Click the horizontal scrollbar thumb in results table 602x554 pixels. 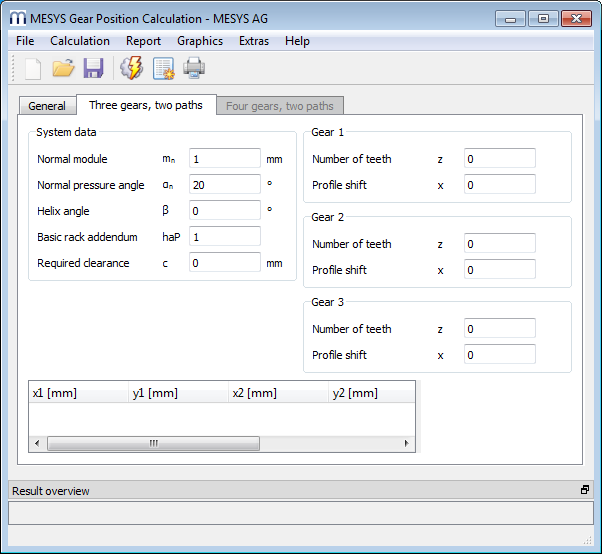click(153, 443)
